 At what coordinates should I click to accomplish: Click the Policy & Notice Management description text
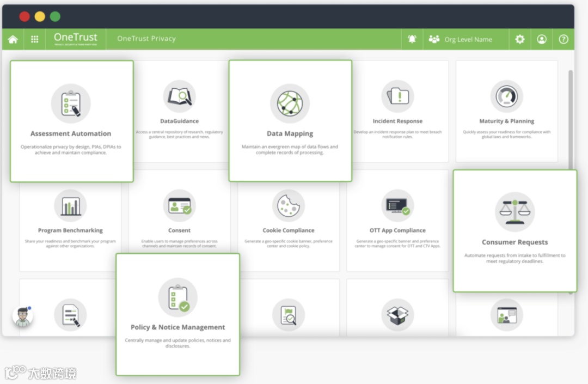click(177, 343)
